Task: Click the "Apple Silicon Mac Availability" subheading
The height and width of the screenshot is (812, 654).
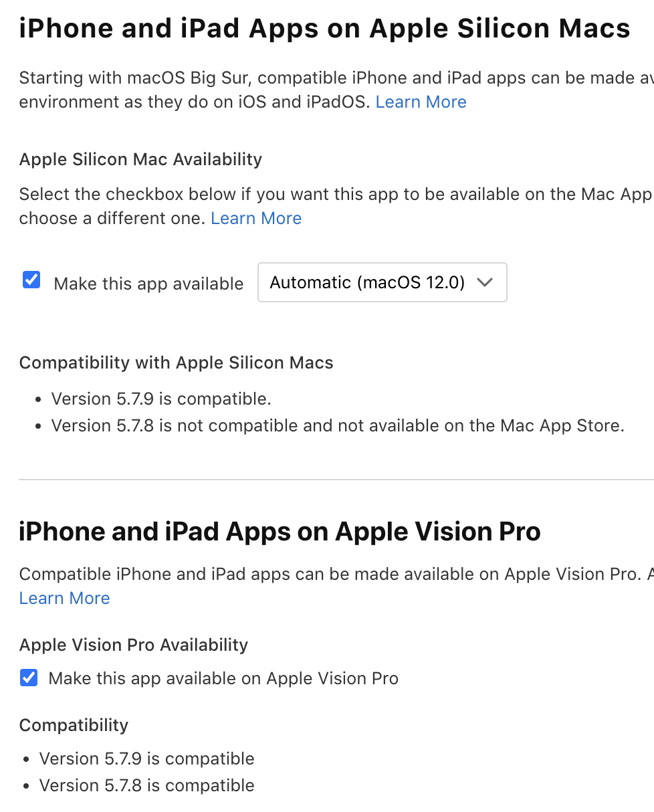Action: tap(140, 160)
